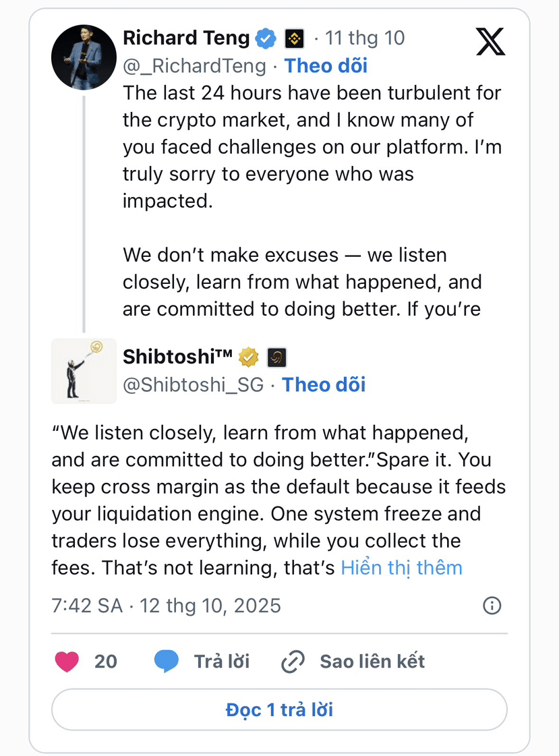559x756 pixels.
Task: Open Shibtoshi's profile avatar
Action: tap(84, 370)
